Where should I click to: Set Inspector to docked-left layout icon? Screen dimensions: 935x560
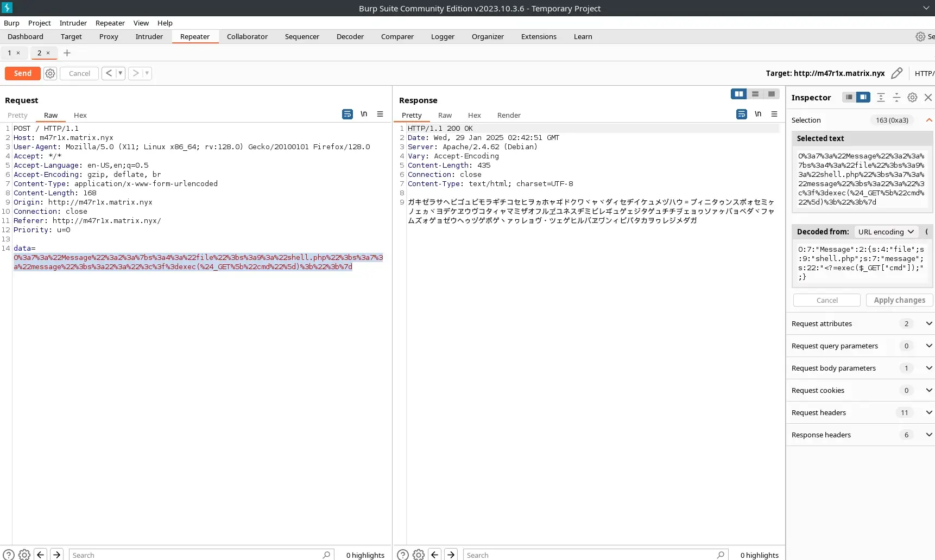point(849,97)
